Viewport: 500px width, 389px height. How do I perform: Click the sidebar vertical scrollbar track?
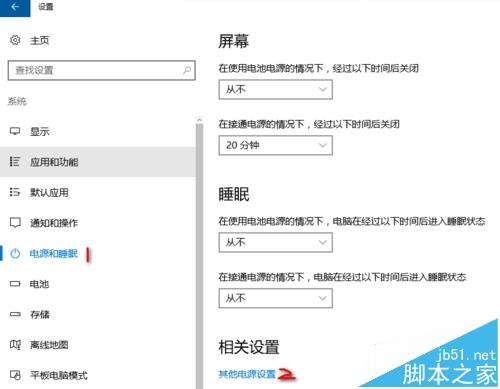point(200,256)
